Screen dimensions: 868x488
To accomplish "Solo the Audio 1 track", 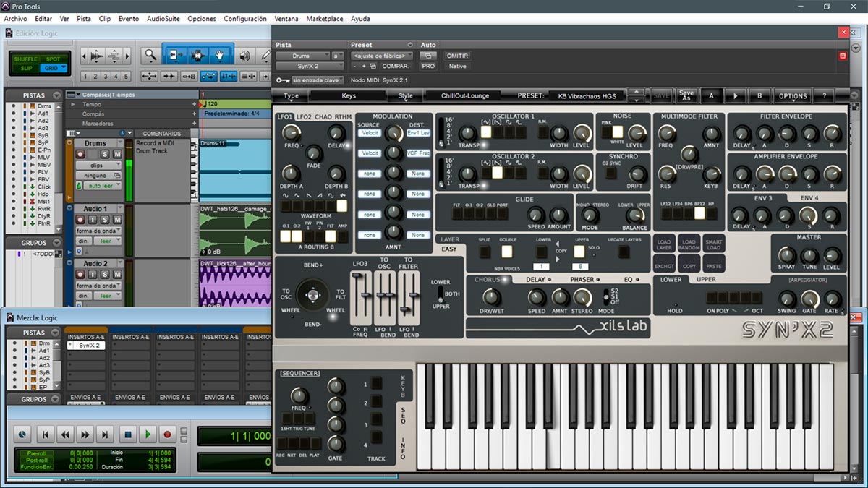I will [x=105, y=220].
